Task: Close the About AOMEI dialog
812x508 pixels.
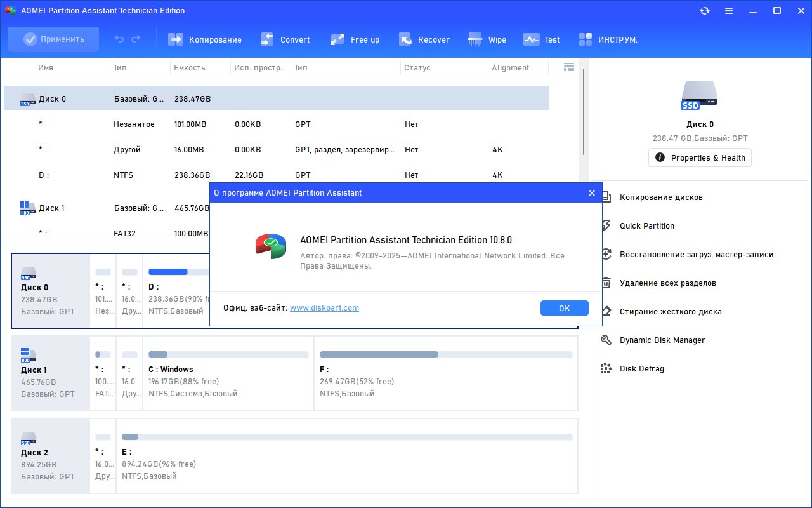Action: [x=592, y=193]
